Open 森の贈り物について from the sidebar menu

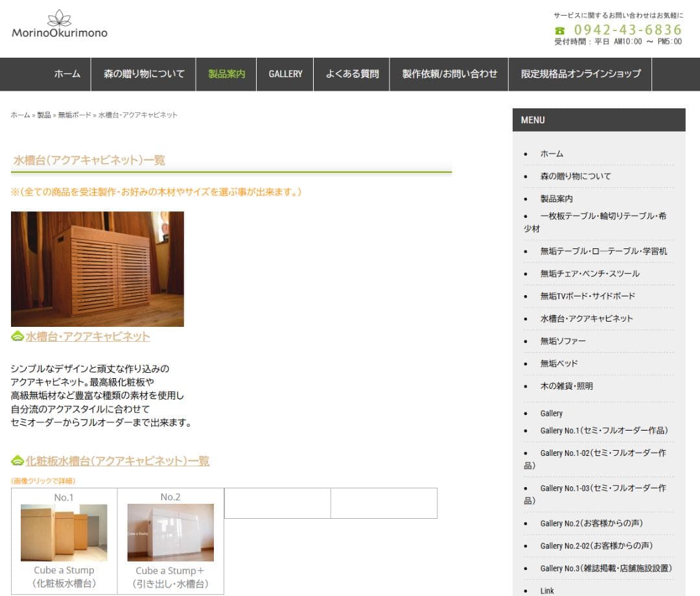574,176
